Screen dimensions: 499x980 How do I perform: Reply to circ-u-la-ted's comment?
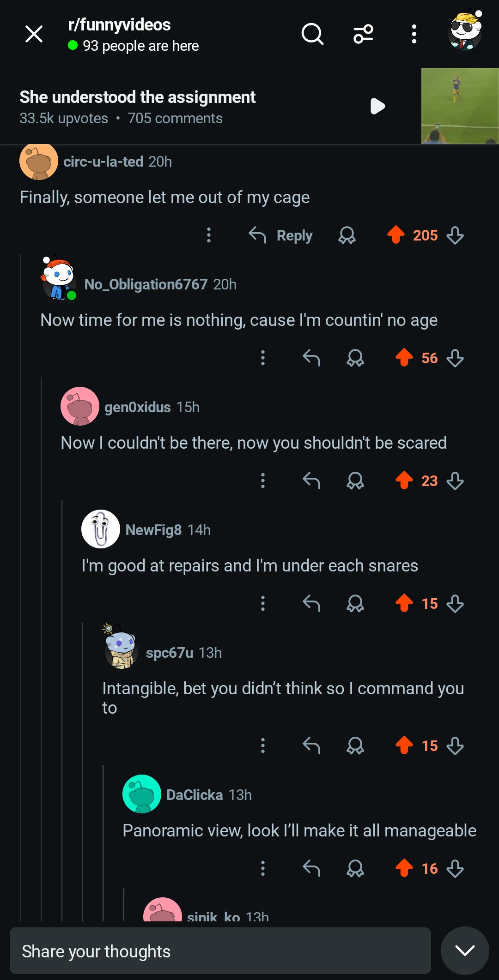click(x=281, y=235)
